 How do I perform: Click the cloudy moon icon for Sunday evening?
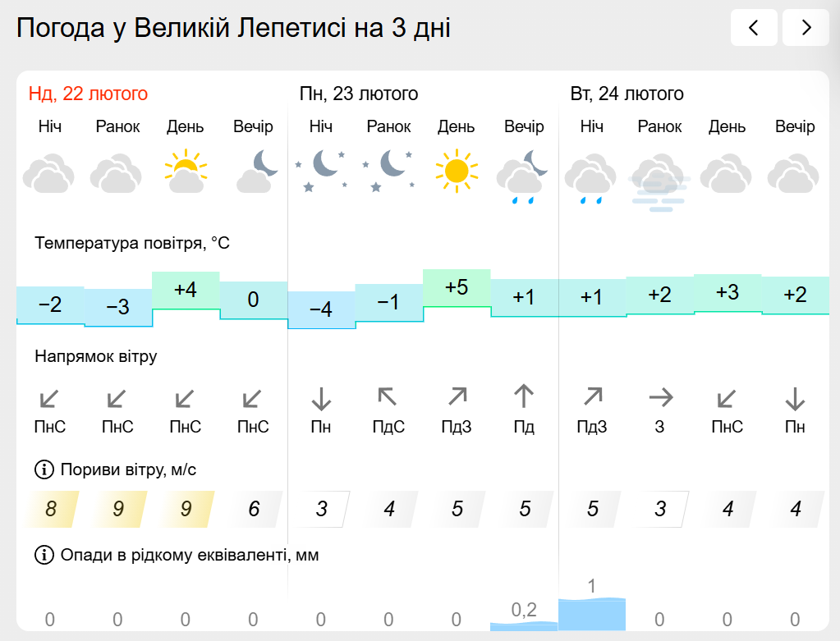(x=254, y=171)
